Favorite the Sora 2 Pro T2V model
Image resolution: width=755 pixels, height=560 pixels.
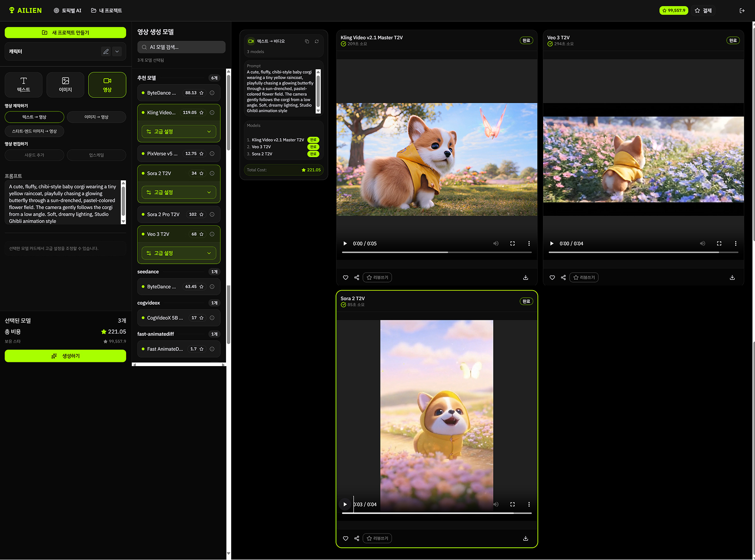click(201, 214)
